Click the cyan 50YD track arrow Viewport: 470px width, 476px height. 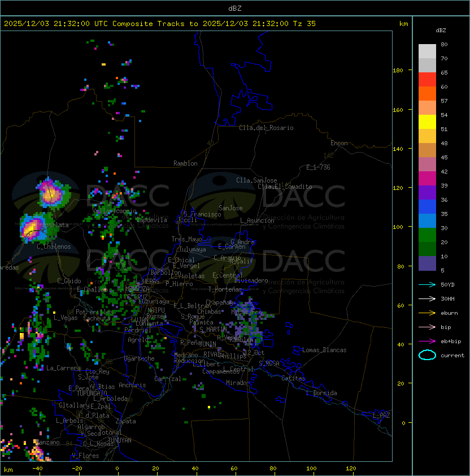tap(427, 284)
